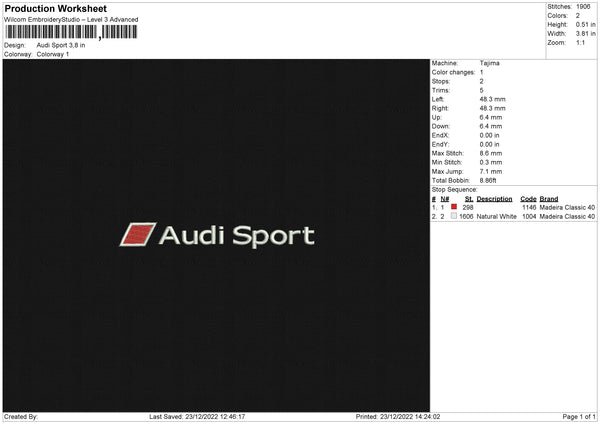Click stitch count 298 in row 1

[x=468, y=207]
